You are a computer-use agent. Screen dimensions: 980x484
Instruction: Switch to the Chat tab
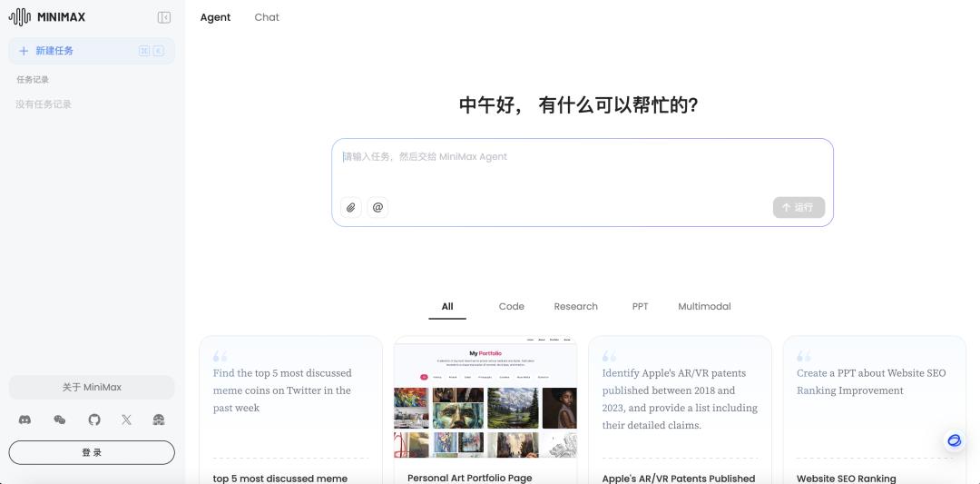click(267, 17)
